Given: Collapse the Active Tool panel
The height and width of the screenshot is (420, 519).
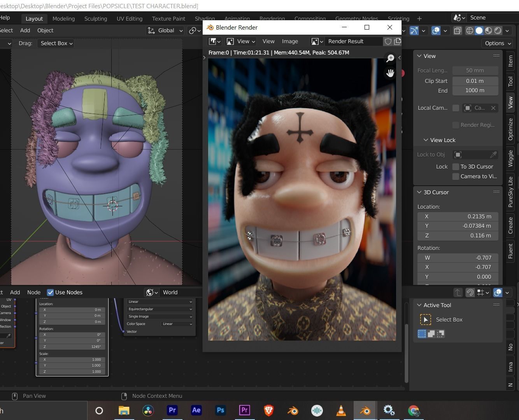Looking at the screenshot, I should click(419, 305).
